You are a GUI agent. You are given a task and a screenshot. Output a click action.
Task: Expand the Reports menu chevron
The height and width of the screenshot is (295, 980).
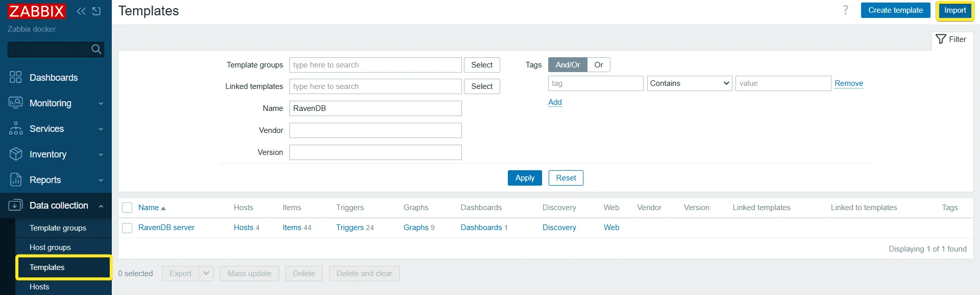point(101,180)
